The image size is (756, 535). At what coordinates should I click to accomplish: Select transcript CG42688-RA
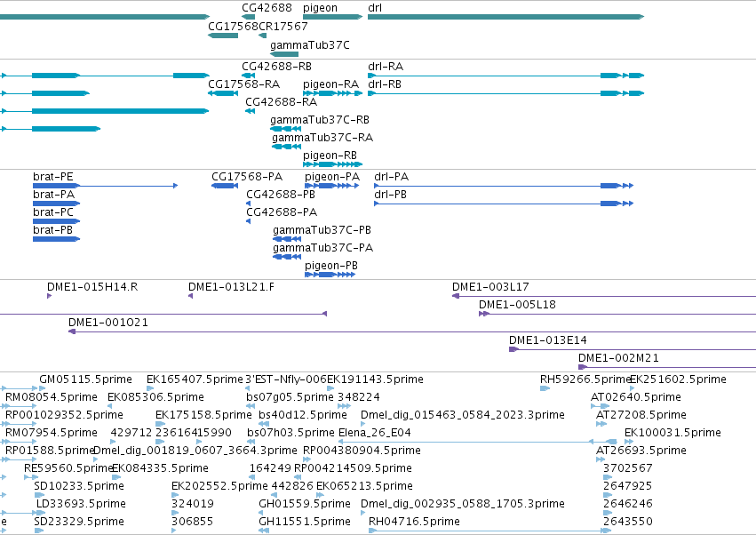(281, 102)
